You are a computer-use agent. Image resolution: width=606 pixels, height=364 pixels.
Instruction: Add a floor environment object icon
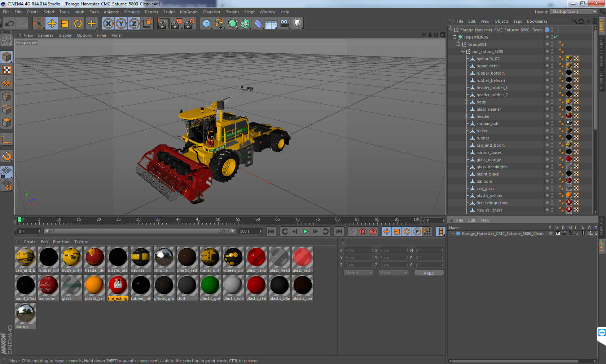click(271, 24)
